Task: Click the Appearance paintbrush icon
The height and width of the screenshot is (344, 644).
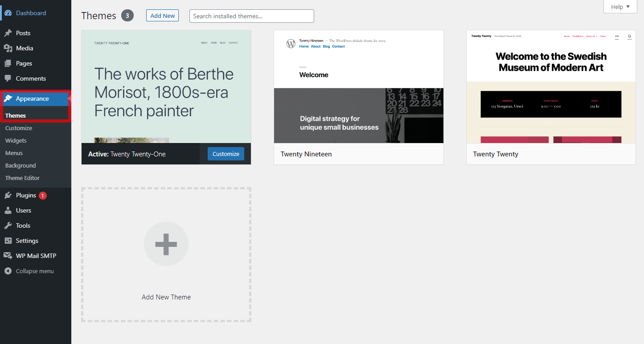Action: (8, 98)
